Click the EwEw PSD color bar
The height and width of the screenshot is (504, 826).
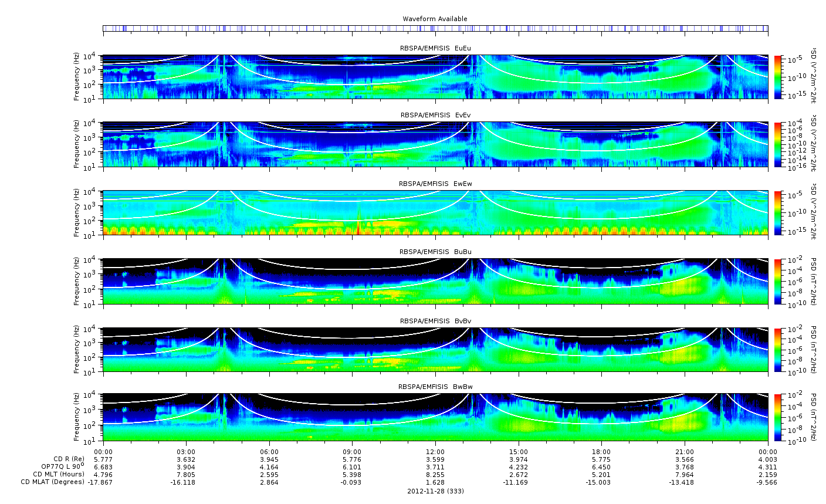[778, 212]
